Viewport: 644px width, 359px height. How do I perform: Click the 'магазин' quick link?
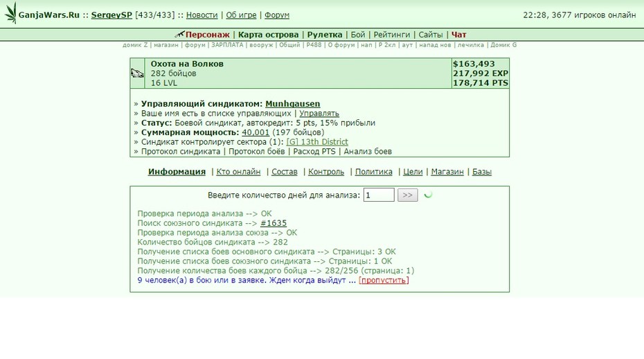click(x=166, y=45)
